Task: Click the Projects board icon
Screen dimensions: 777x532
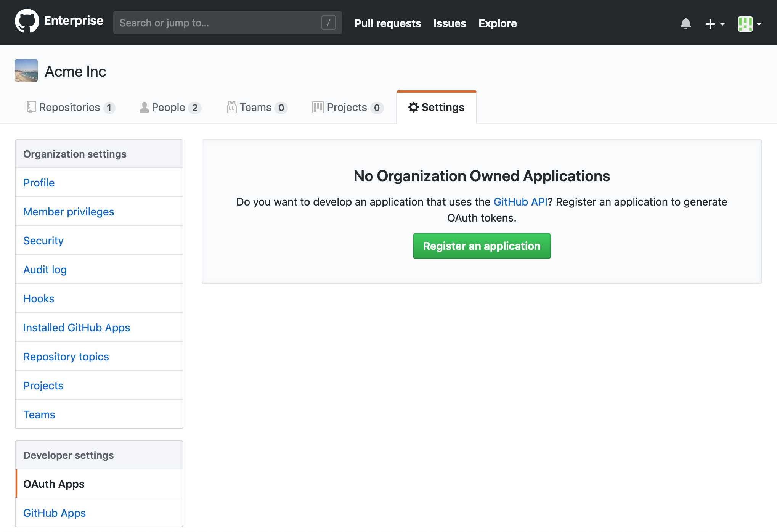Action: [x=318, y=107]
